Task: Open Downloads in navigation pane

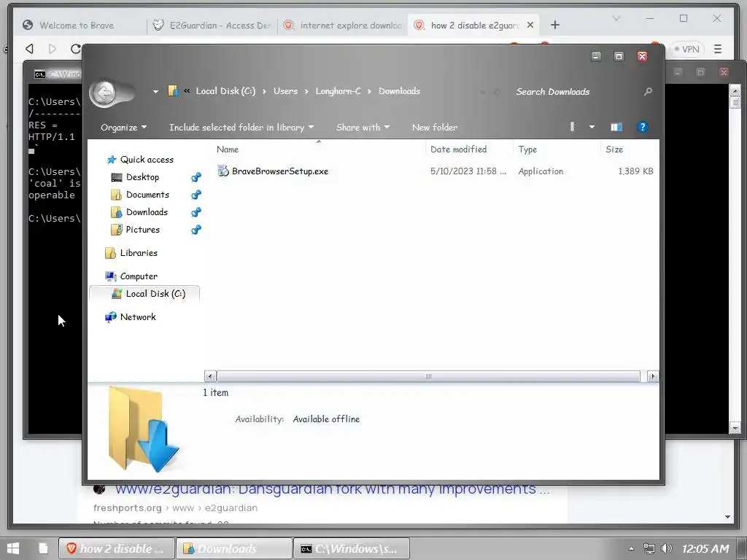Action: click(147, 212)
